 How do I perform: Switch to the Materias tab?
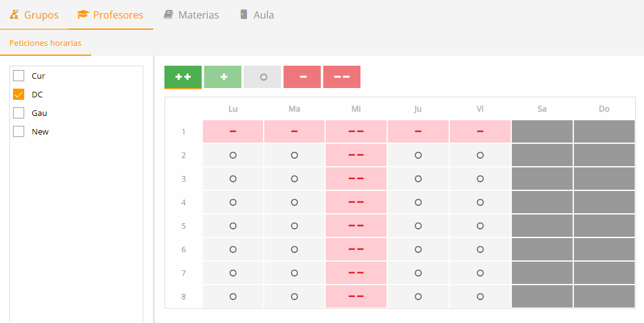pyautogui.click(x=191, y=15)
